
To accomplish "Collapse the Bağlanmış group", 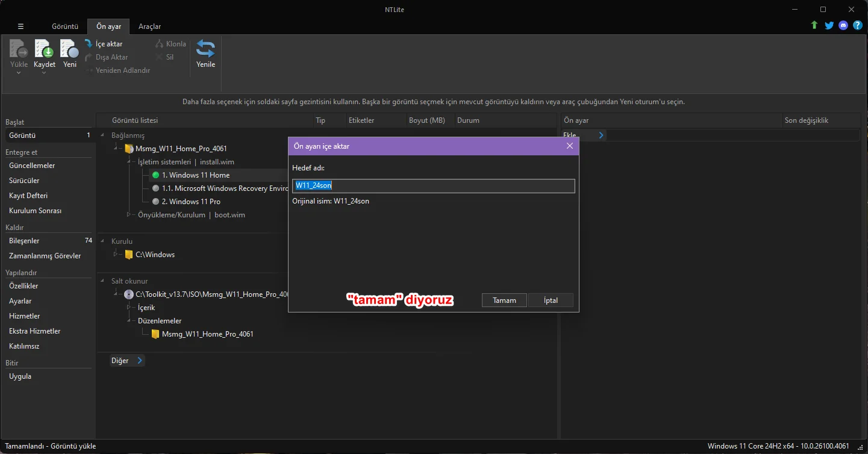I will pyautogui.click(x=102, y=135).
